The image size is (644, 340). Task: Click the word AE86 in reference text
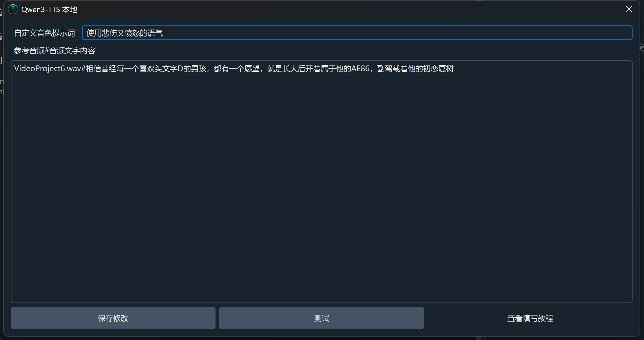(x=360, y=69)
